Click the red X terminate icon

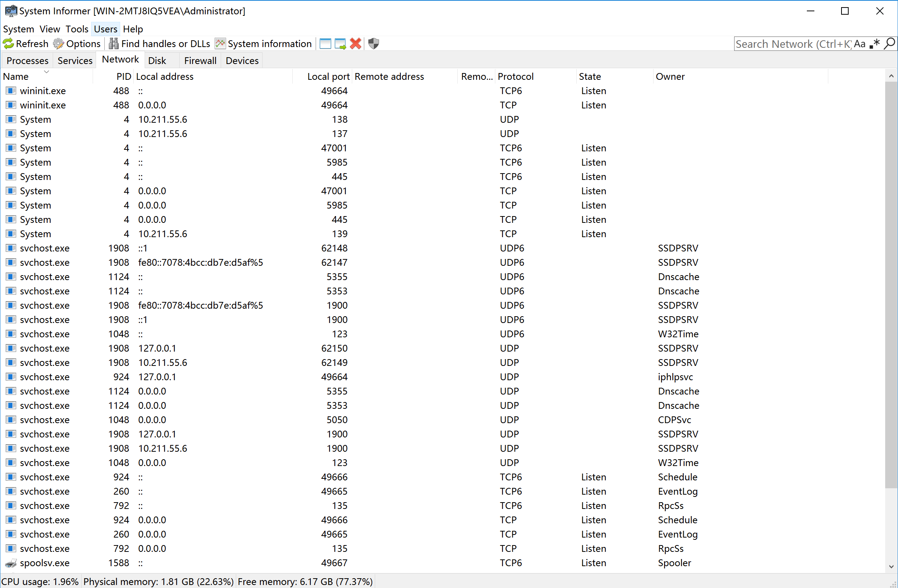(x=356, y=44)
